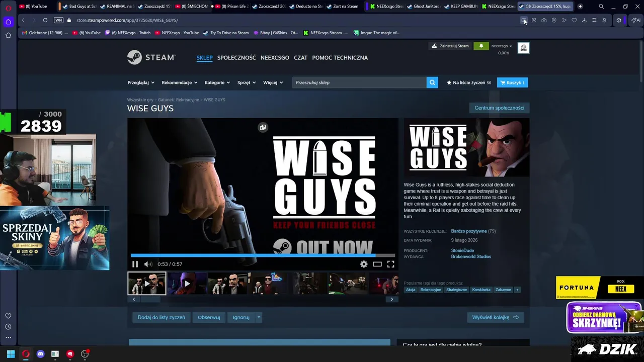Click the Steam logo

[x=151, y=57]
